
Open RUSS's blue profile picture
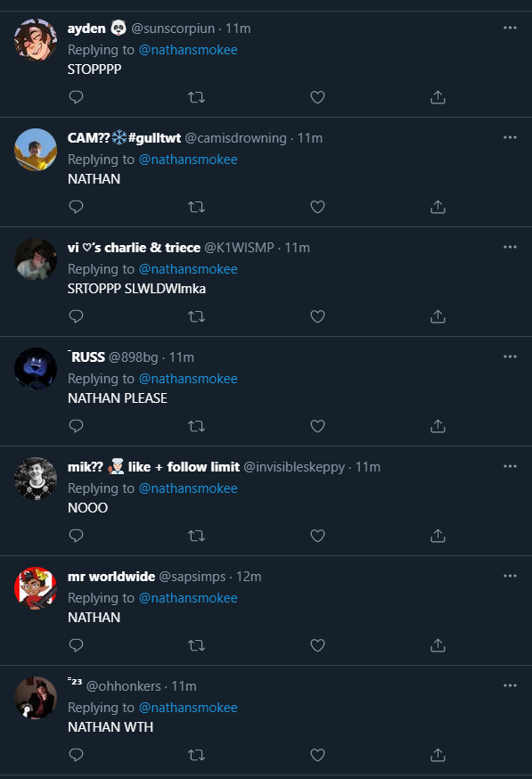pyautogui.click(x=36, y=369)
